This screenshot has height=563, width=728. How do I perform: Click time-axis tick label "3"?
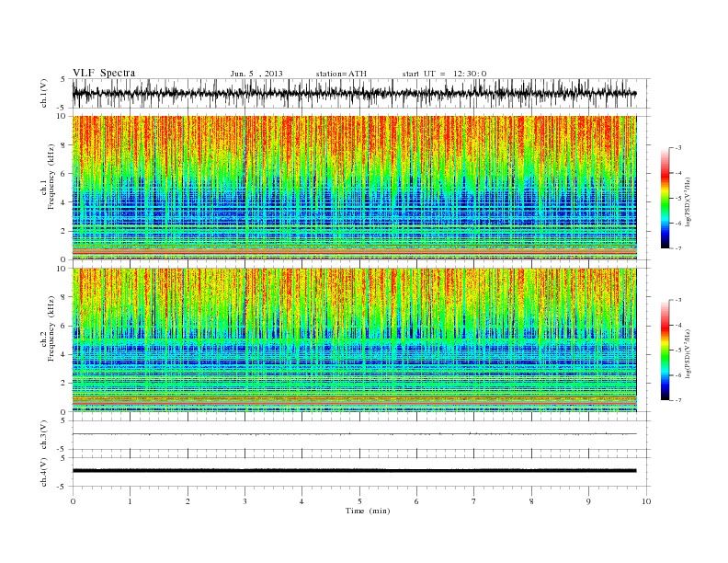[x=245, y=501]
